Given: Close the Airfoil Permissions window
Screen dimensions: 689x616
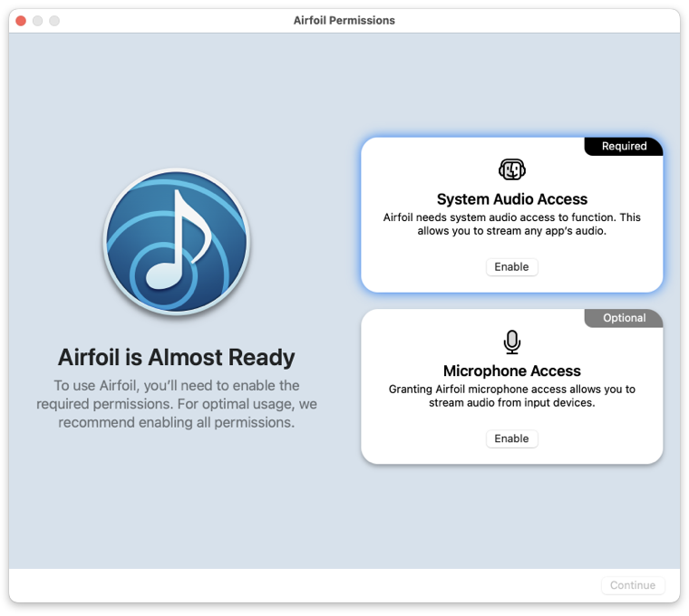Looking at the screenshot, I should coord(21,21).
